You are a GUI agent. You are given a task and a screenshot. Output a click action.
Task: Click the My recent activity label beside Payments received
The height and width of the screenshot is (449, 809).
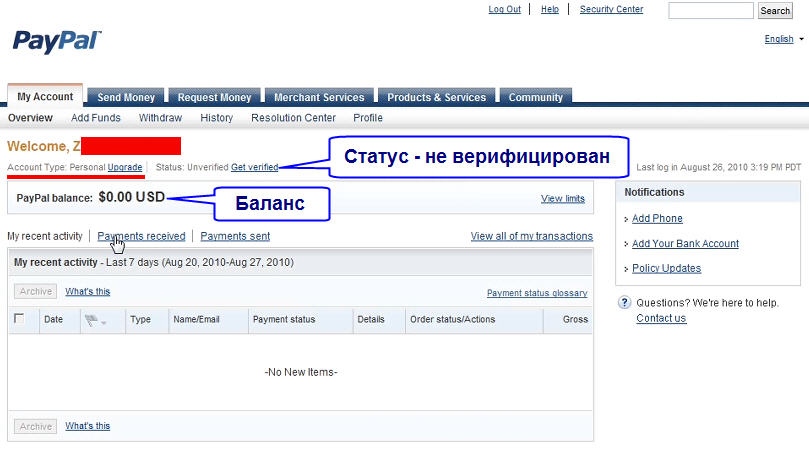point(45,236)
